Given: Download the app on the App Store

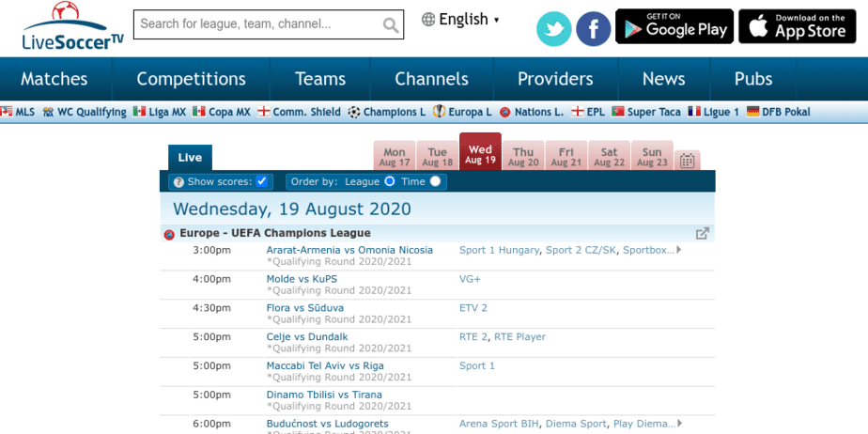Looking at the screenshot, I should [798, 26].
